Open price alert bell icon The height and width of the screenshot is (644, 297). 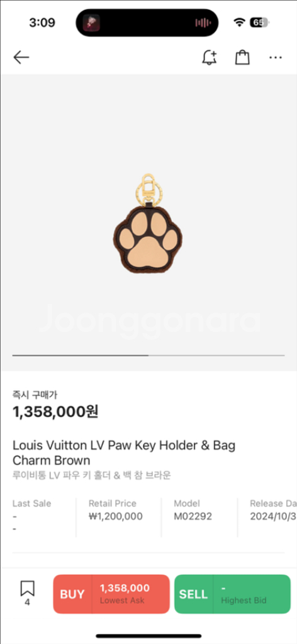click(x=210, y=57)
